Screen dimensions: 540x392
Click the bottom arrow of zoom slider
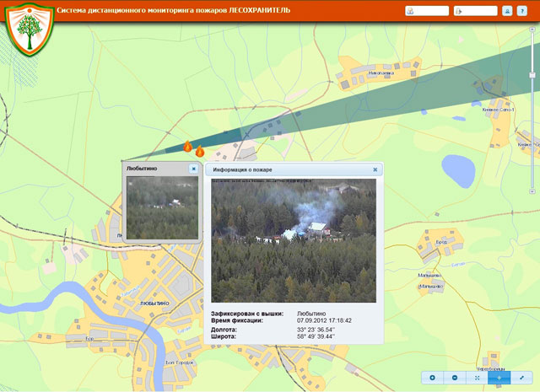532,191
